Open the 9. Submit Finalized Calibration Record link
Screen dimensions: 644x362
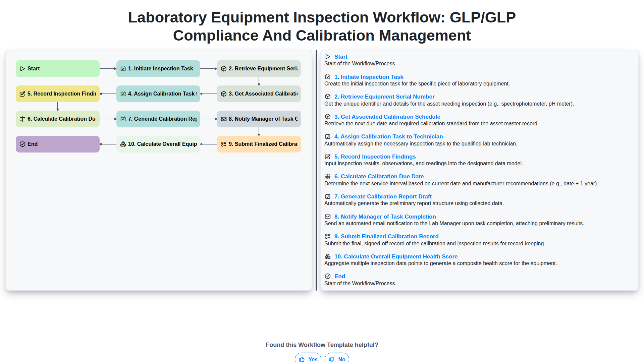[386, 236]
